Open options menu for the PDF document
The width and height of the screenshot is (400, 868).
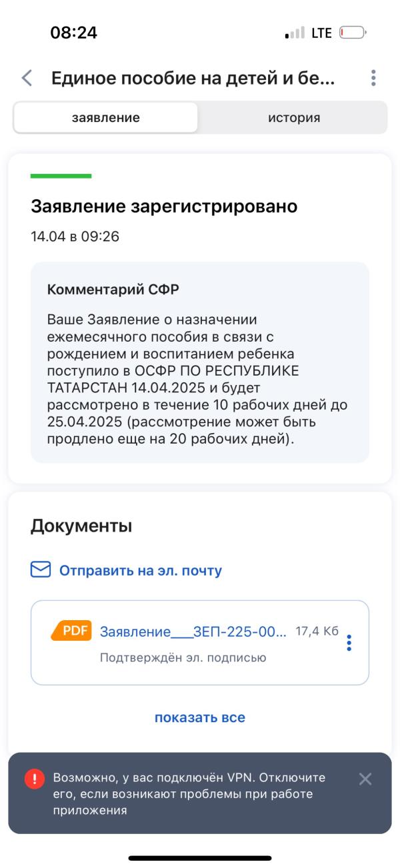[x=349, y=643]
